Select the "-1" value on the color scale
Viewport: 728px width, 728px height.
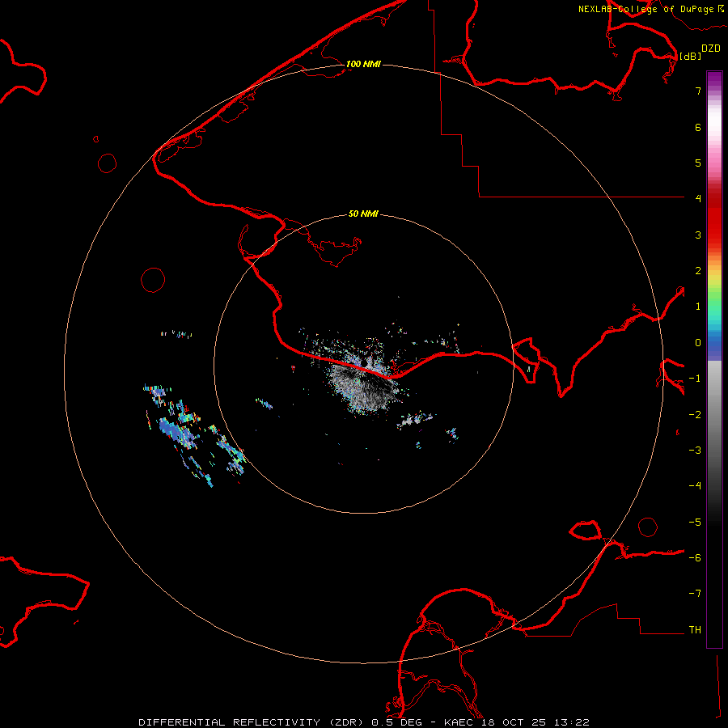click(x=695, y=379)
